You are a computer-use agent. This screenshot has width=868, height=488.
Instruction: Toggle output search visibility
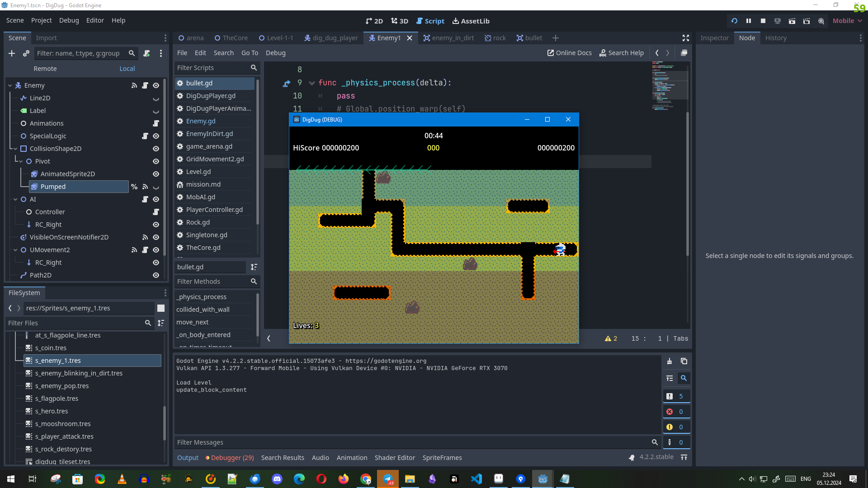684,378
